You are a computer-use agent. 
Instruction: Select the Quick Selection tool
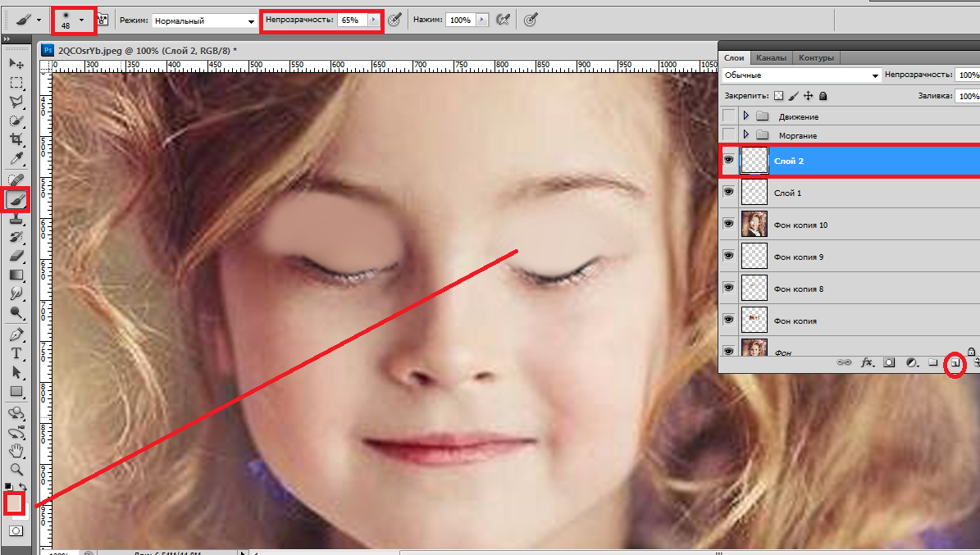tap(16, 121)
